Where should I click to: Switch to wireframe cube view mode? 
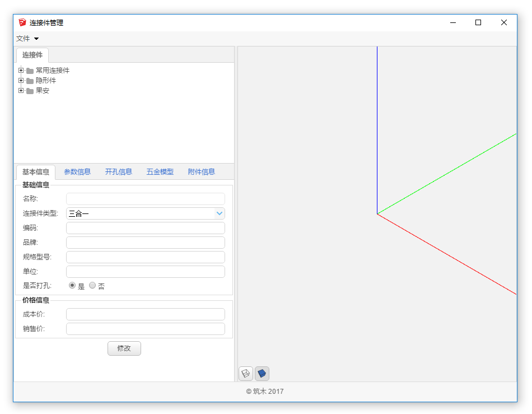pos(245,373)
